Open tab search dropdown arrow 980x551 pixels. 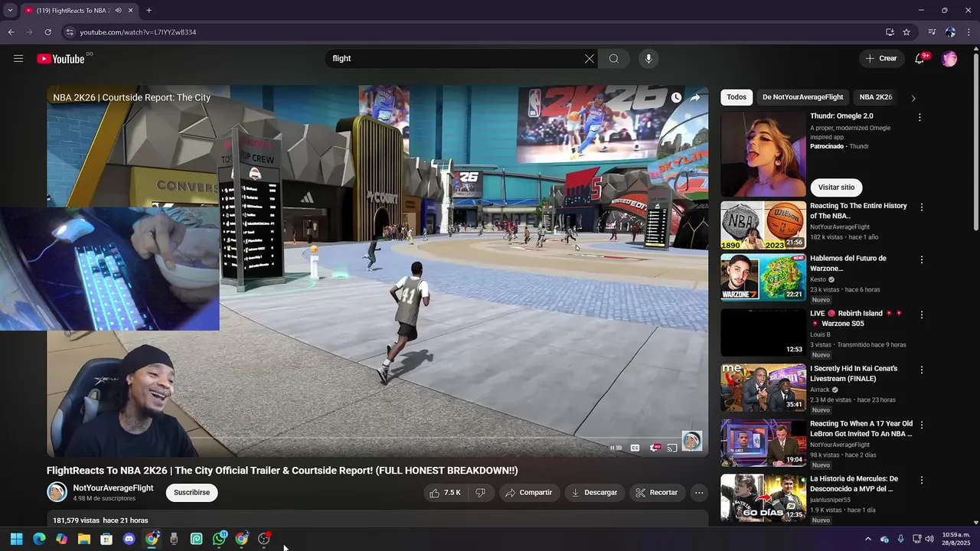tap(10, 11)
